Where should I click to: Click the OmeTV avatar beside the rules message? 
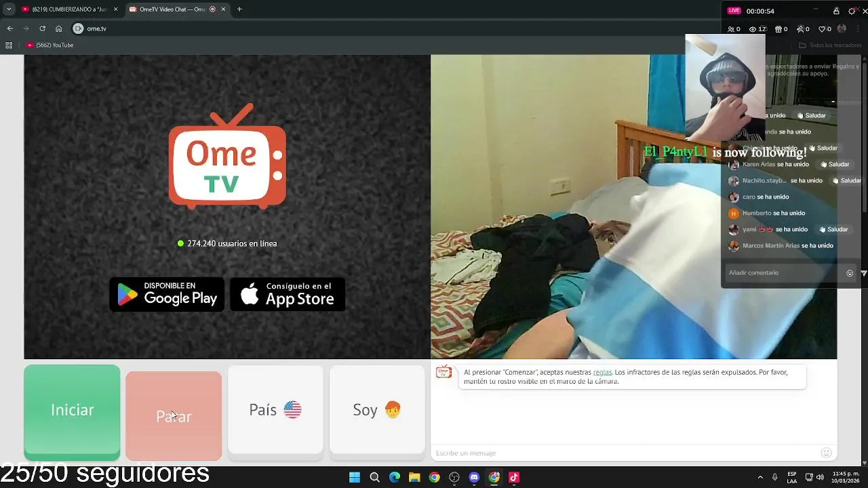pyautogui.click(x=443, y=372)
